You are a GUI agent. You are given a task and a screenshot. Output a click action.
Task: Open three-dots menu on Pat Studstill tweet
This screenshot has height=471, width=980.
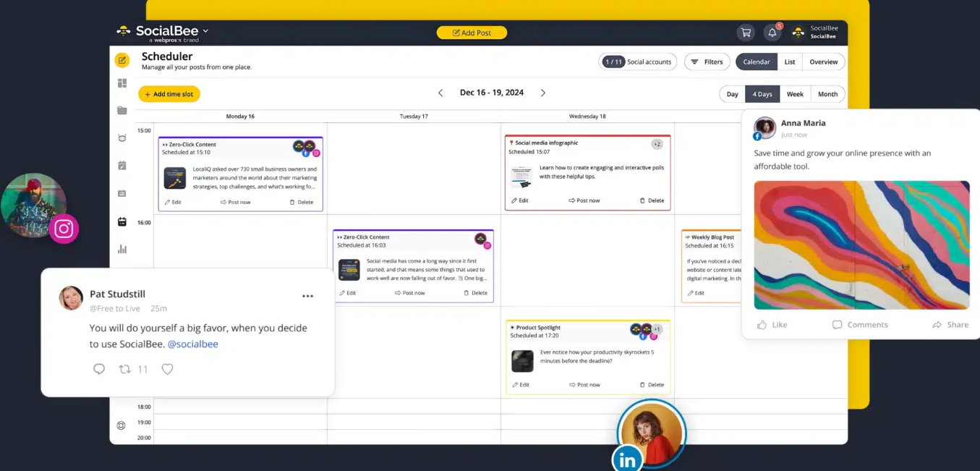tap(307, 296)
